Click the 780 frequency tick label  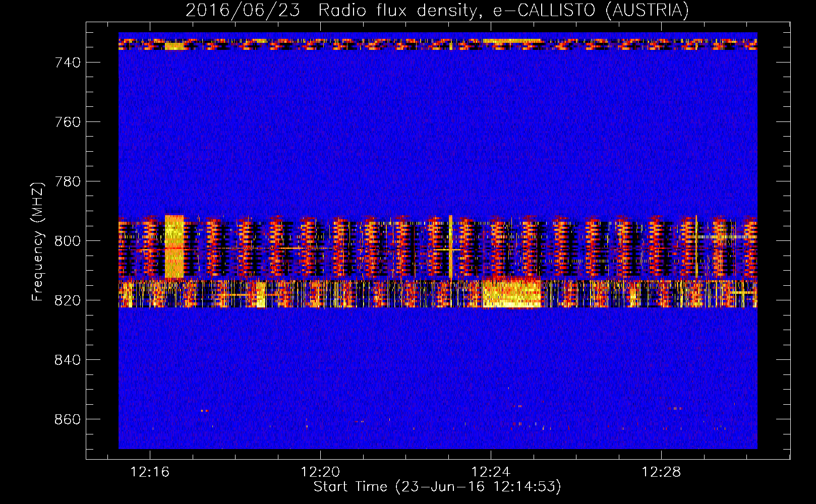click(68, 181)
